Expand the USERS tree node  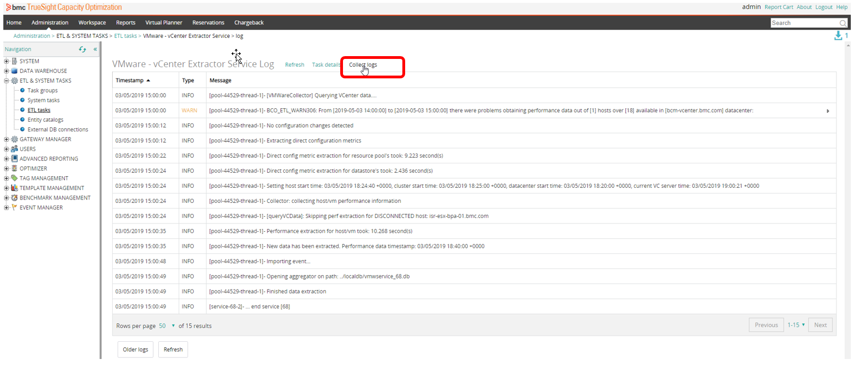coord(6,149)
